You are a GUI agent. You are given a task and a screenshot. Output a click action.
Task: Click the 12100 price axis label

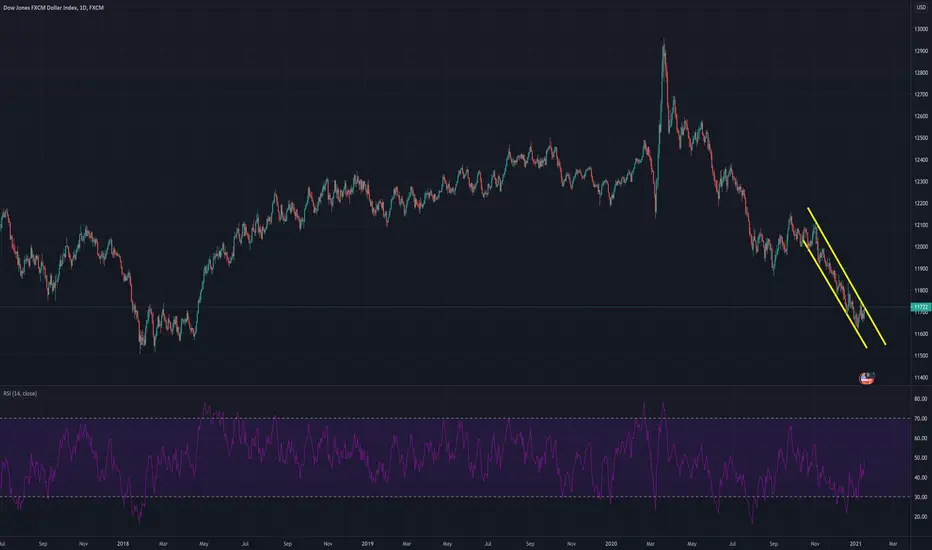coord(921,225)
